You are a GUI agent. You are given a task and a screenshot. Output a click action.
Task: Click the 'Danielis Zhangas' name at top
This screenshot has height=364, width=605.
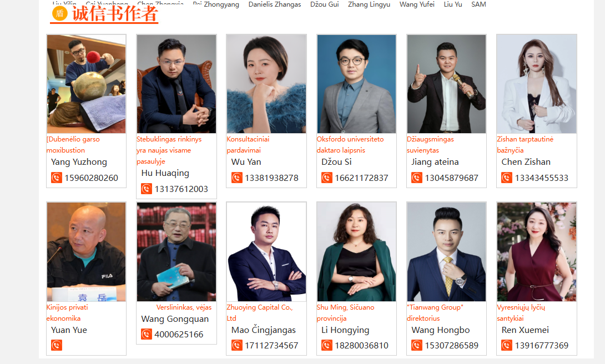275,4
